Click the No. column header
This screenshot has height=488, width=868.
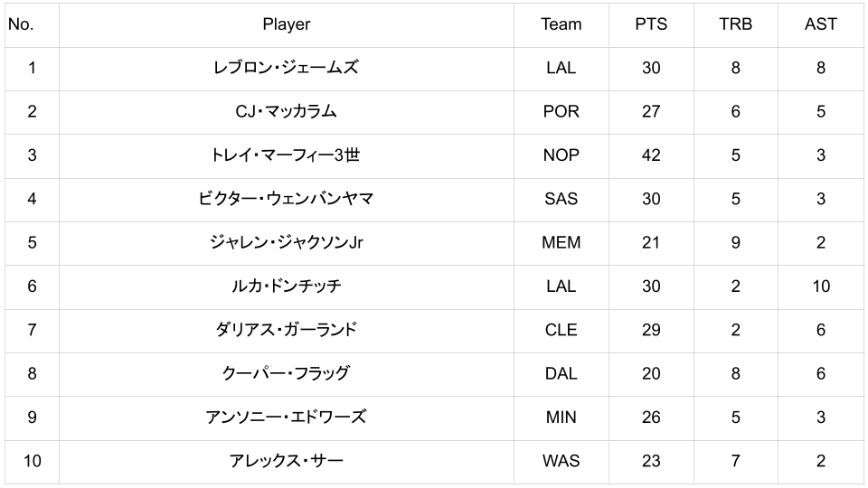(x=21, y=24)
